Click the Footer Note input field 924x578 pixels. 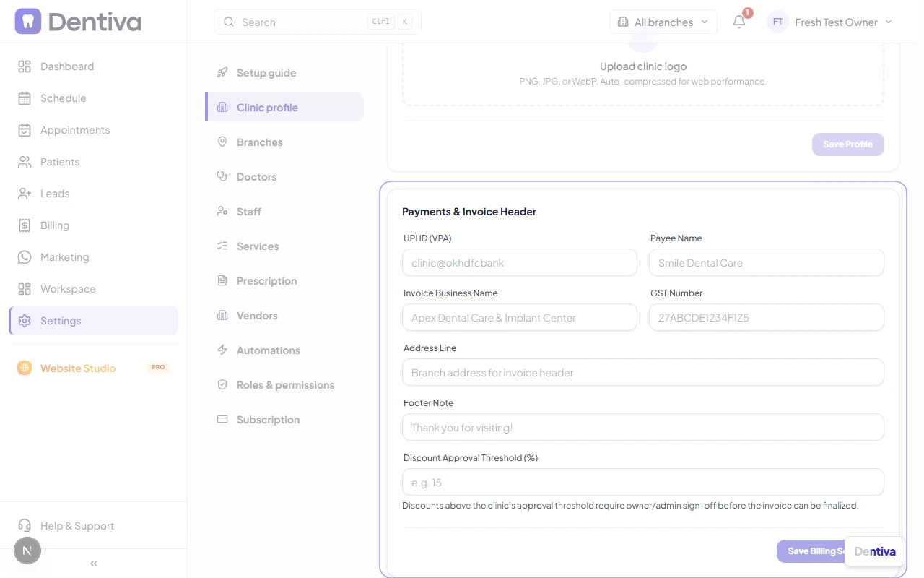(643, 428)
